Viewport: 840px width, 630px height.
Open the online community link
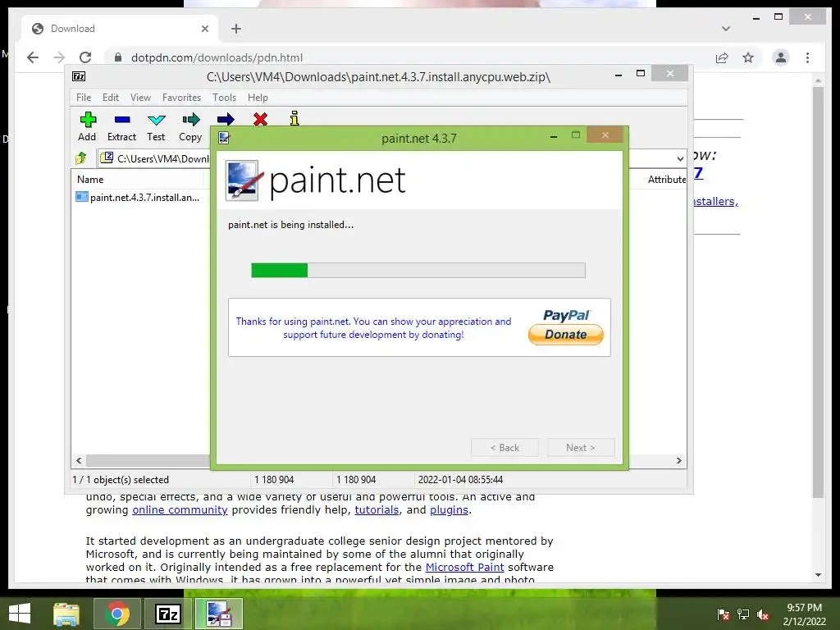click(x=180, y=510)
